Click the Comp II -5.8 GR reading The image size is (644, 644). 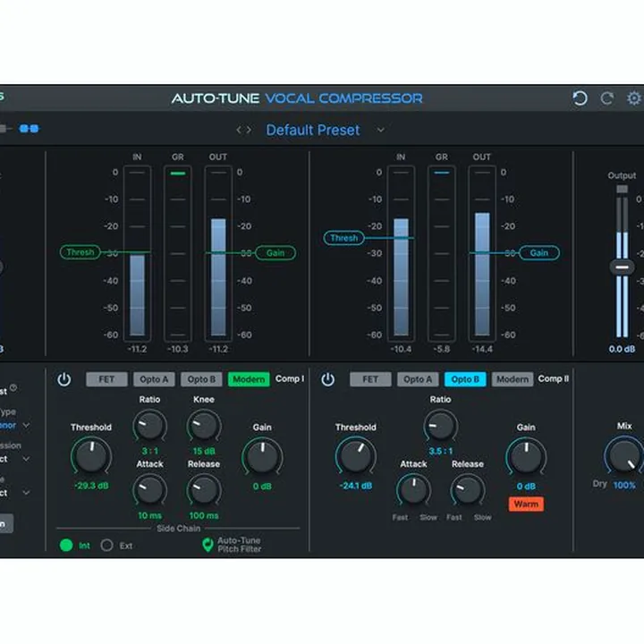pyautogui.click(x=442, y=349)
